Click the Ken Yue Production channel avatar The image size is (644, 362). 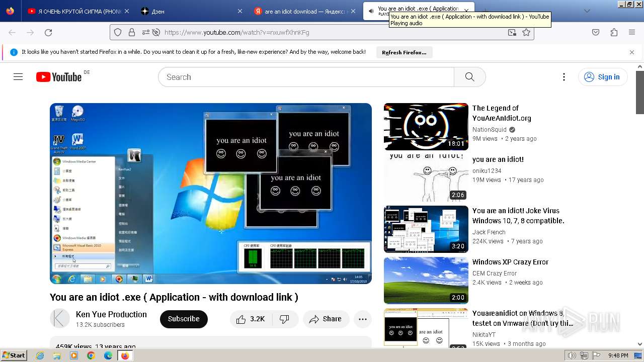pos(60,319)
